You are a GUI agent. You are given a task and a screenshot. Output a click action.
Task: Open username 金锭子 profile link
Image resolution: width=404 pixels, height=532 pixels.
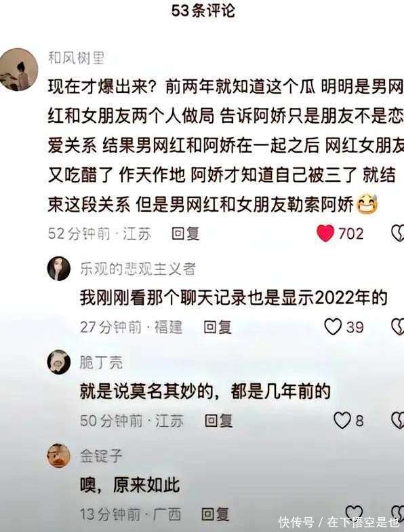tap(102, 456)
